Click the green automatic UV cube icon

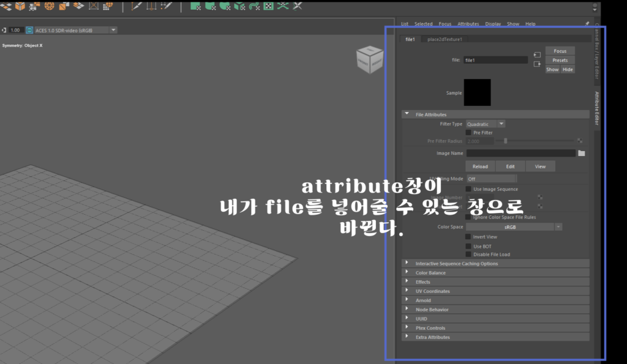click(x=239, y=6)
